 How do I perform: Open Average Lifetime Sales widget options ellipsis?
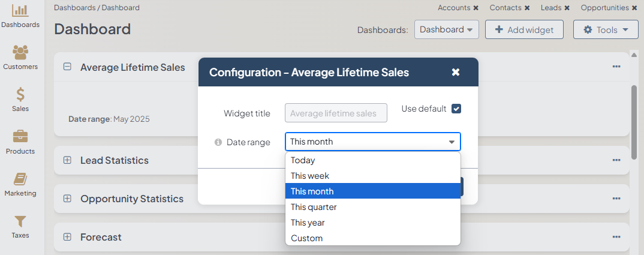coord(616,67)
